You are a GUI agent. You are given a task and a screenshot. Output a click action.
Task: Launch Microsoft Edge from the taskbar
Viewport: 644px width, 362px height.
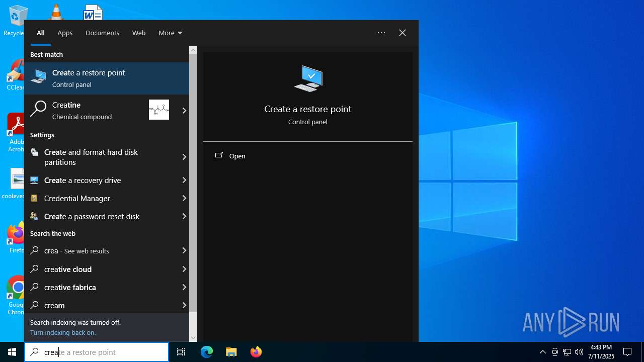[207, 352]
